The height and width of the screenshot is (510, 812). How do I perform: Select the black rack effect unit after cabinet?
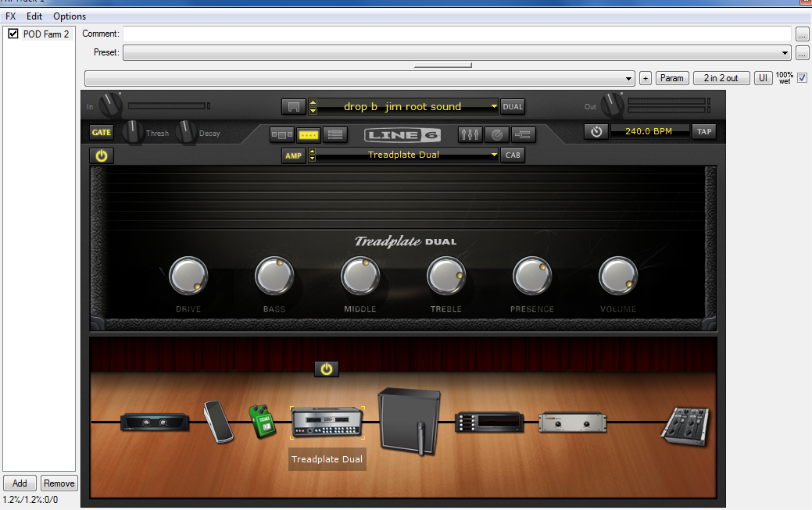[489, 422]
